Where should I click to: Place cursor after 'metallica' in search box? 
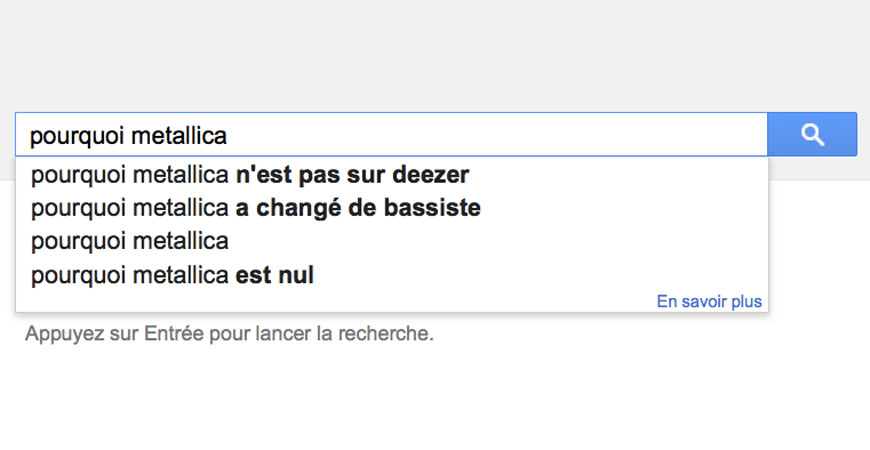(228, 135)
